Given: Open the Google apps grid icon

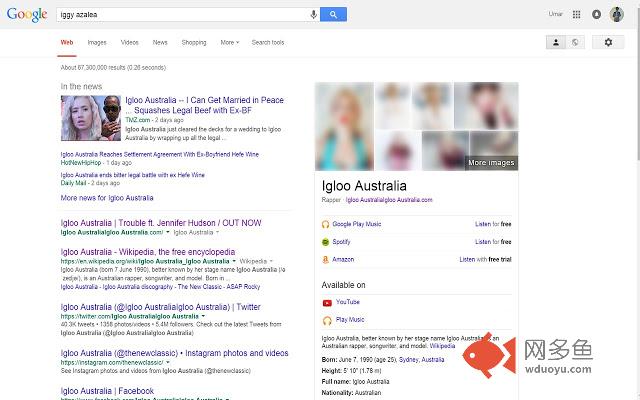Looking at the screenshot, I should (x=576, y=14).
